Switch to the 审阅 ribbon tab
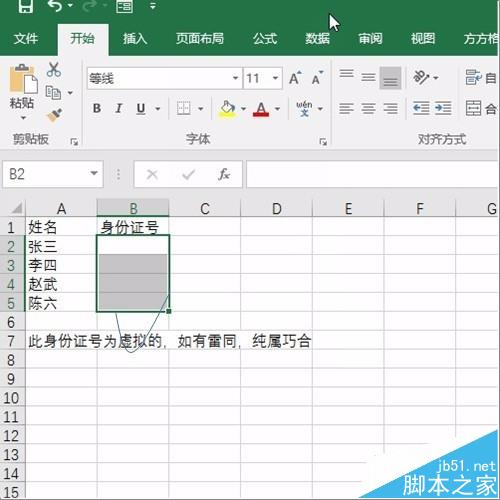This screenshot has height=500, width=500. 370,39
